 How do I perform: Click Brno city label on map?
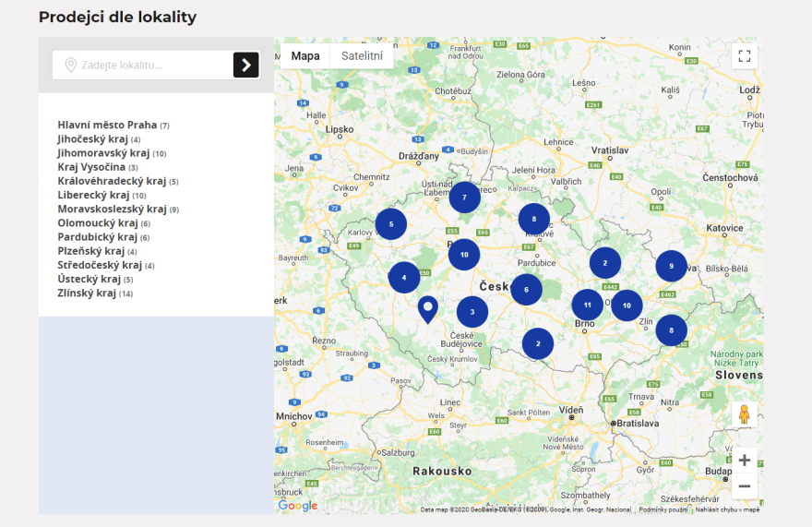click(x=585, y=323)
